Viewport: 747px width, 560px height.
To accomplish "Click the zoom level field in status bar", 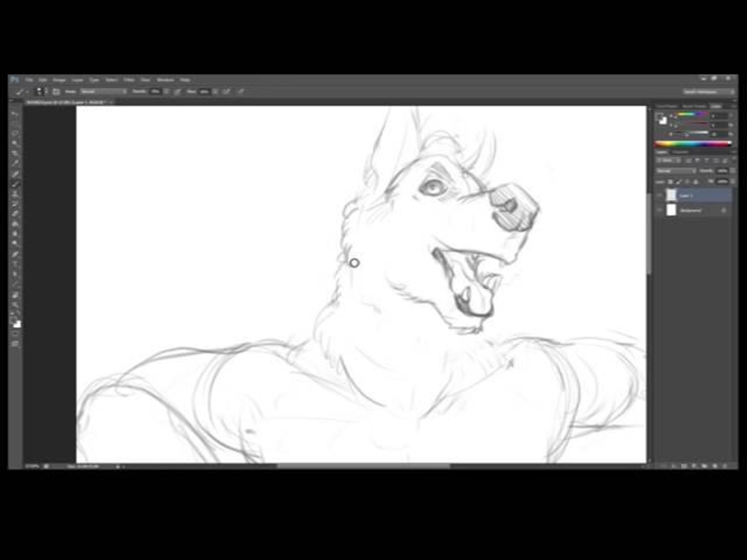I will point(32,466).
